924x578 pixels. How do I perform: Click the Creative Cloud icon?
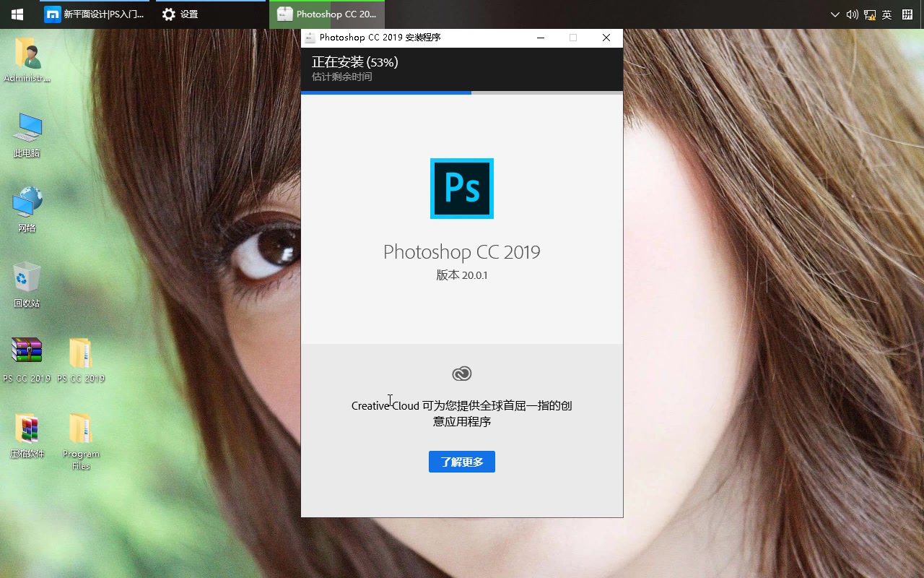[x=461, y=374]
